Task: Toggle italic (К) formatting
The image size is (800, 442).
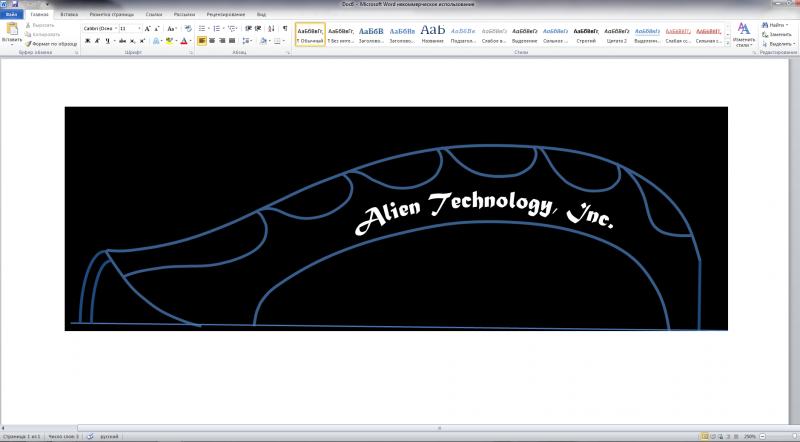Action: click(x=97, y=41)
